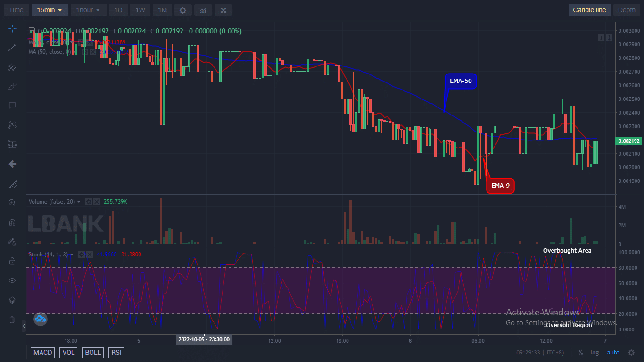
Task: Remove all drawings with trash icon
Action: (x=12, y=320)
